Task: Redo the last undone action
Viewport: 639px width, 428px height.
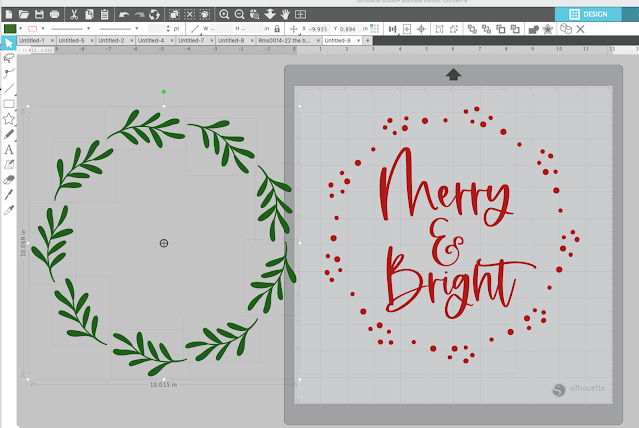Action: 139,15
